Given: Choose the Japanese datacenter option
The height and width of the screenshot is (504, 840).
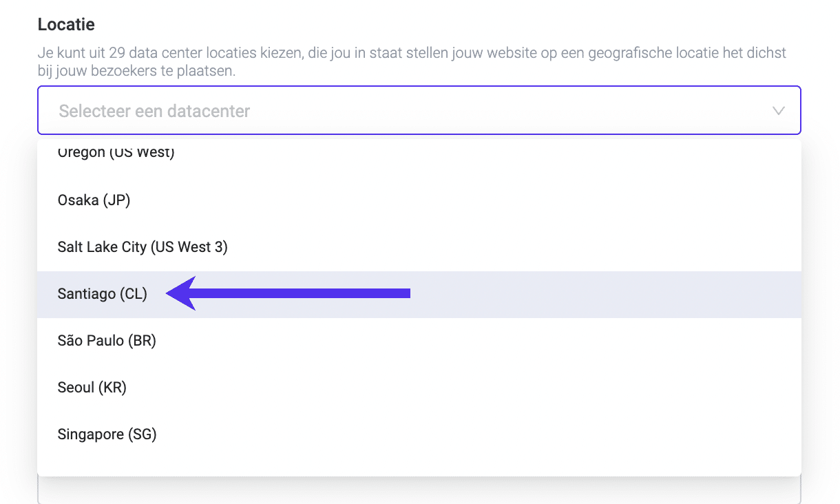Looking at the screenshot, I should pyautogui.click(x=94, y=200).
